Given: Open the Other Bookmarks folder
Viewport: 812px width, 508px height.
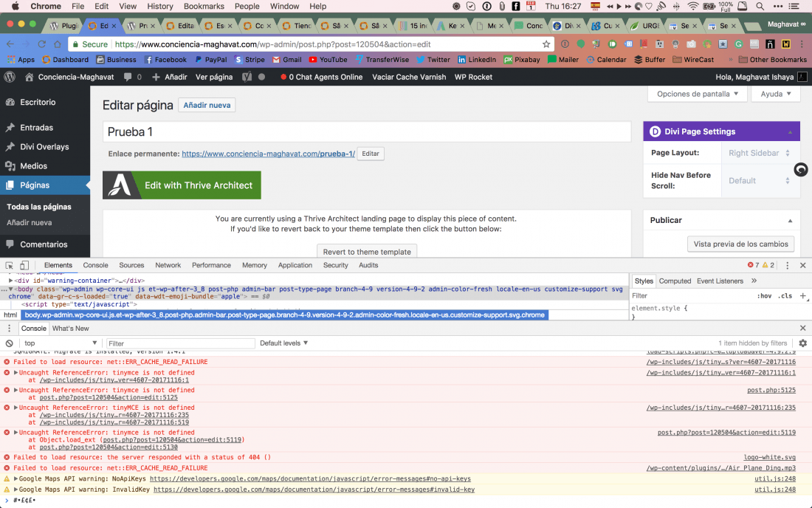Looking at the screenshot, I should [x=773, y=60].
